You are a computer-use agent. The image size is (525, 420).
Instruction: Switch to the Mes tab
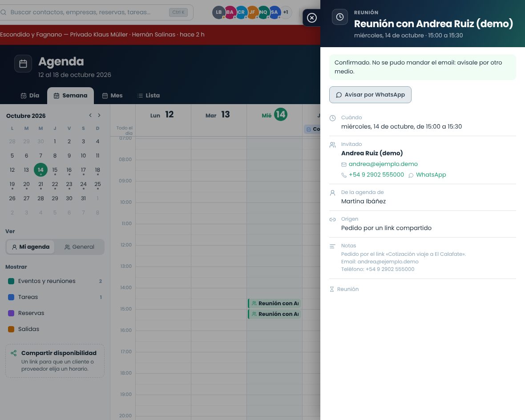pyautogui.click(x=113, y=96)
